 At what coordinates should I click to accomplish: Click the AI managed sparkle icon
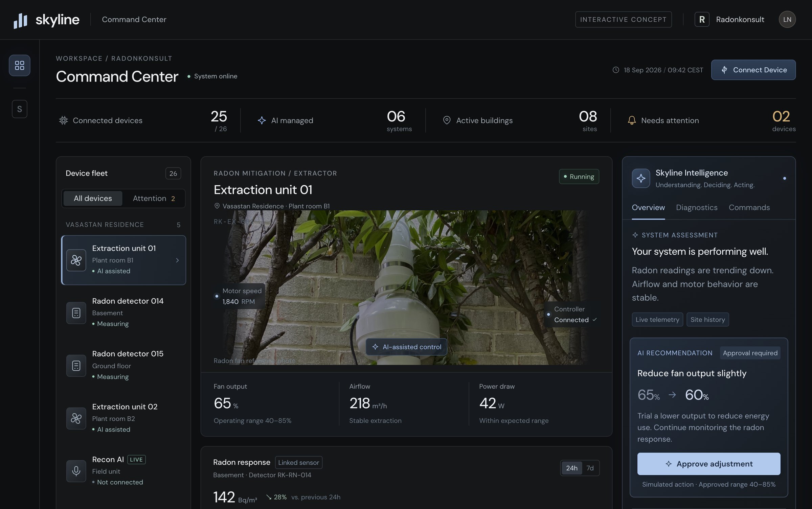pos(262,120)
